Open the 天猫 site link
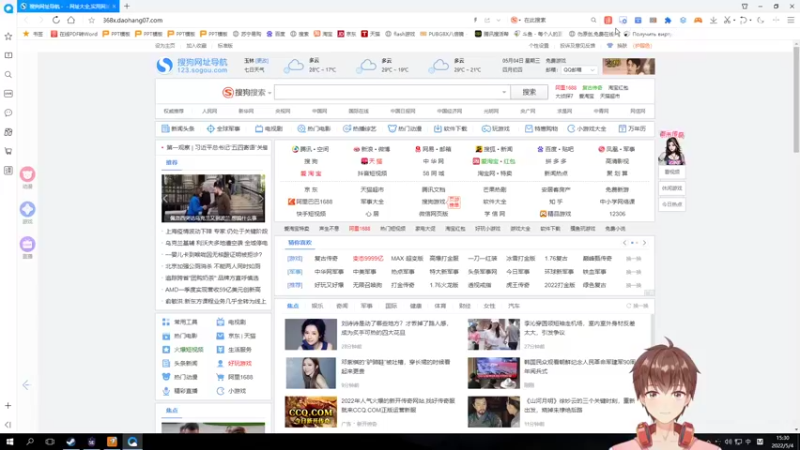800x450 pixels. click(371, 161)
